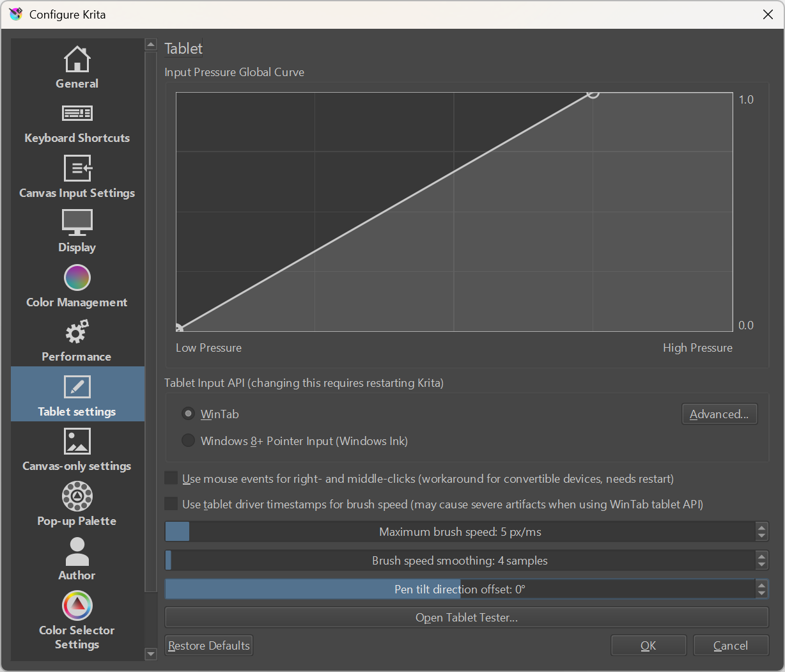This screenshot has width=785, height=672.
Task: Open the Canvas-only settings picture icon
Action: tap(77, 441)
